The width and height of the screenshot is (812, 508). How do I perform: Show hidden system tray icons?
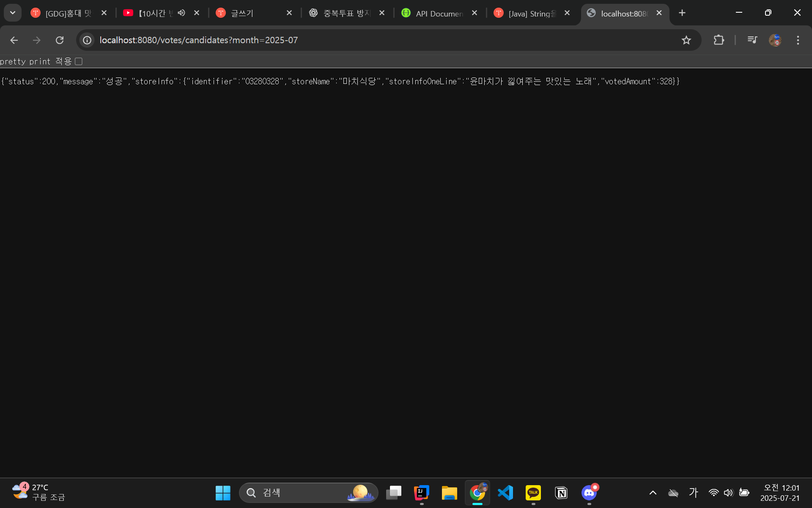(653, 492)
